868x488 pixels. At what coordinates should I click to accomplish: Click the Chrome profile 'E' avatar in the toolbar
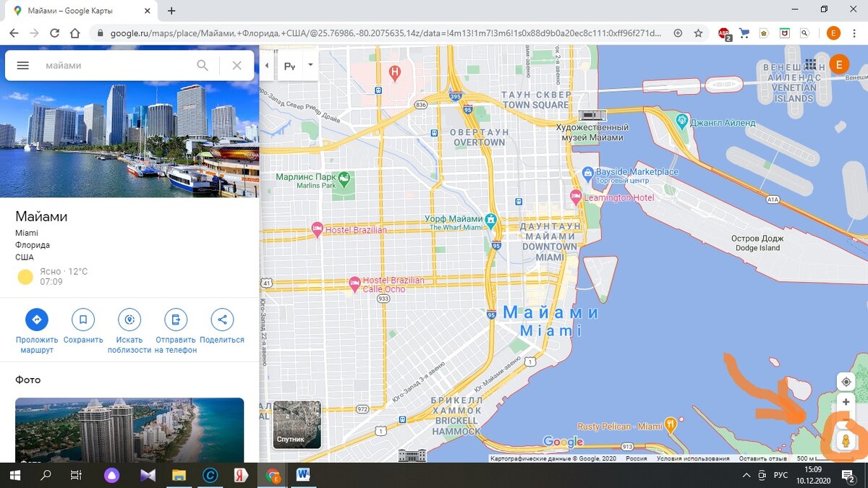pyautogui.click(x=833, y=33)
